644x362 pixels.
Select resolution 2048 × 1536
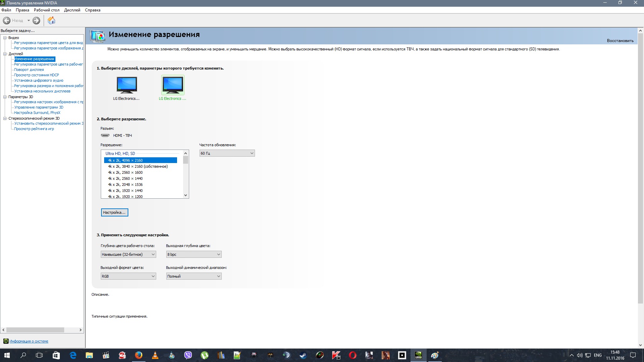pos(140,185)
